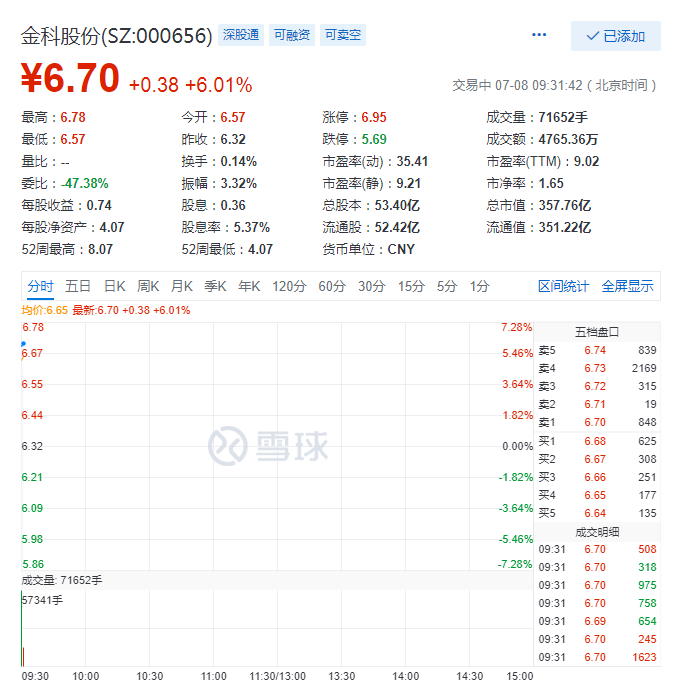Viewport: 675px width, 691px height.
Task: Click the 今开 value 6.57
Action: (233, 117)
